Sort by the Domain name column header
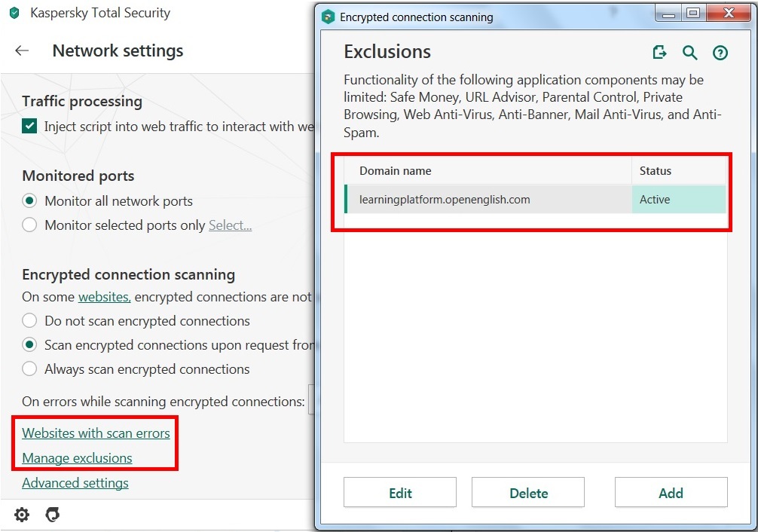Image resolution: width=758 pixels, height=532 pixels. coord(488,171)
